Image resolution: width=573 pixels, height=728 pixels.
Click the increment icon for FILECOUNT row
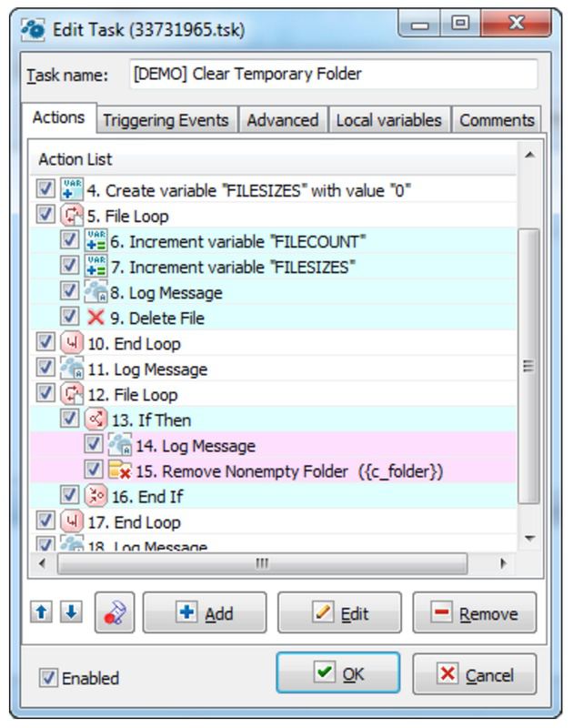coord(96,241)
